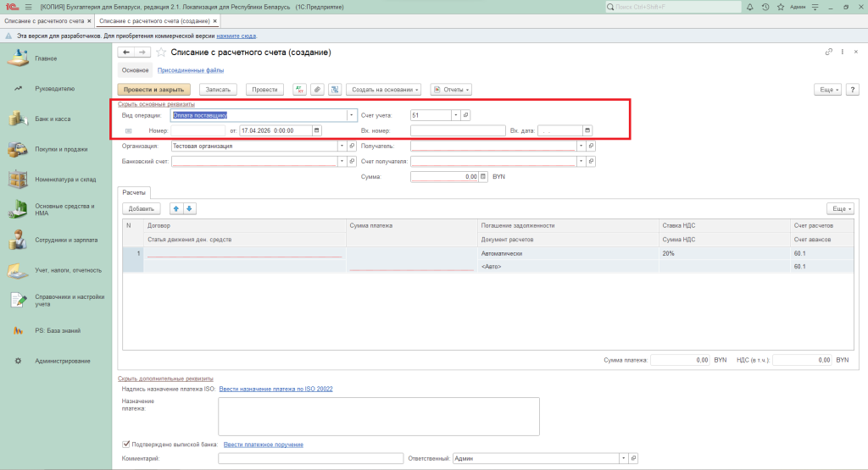This screenshot has height=470, width=868.
Task: Open 'Банк и касса' section in sidebar
Action: (x=53, y=119)
